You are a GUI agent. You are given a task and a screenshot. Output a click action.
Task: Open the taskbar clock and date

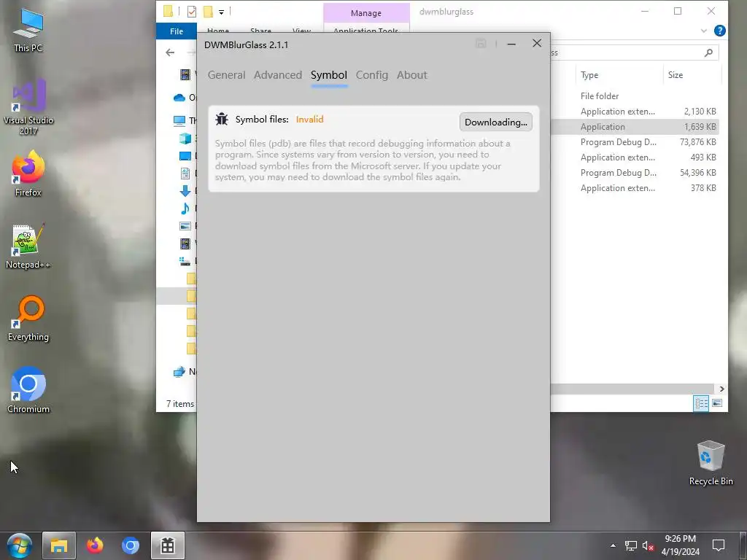[681, 545]
